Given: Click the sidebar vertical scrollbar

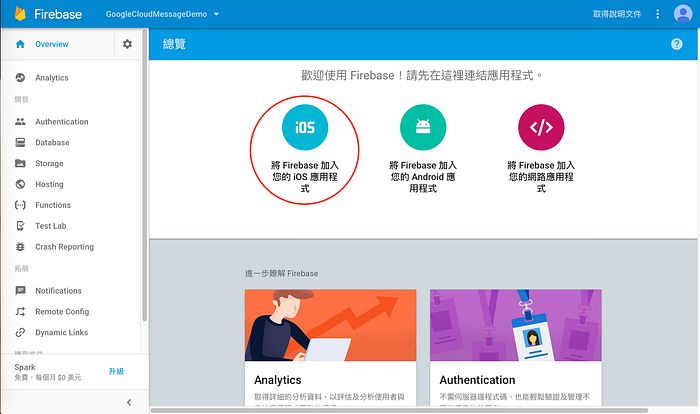Looking at the screenshot, I should click(x=144, y=175).
